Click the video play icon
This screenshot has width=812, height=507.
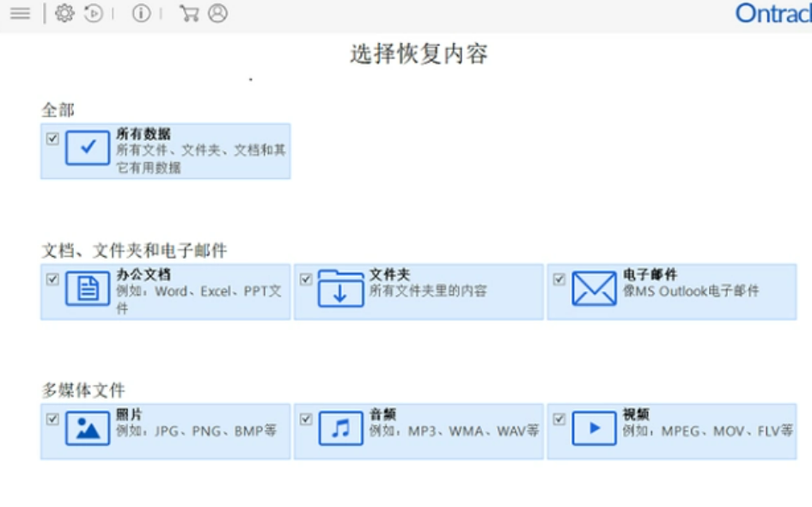click(594, 428)
